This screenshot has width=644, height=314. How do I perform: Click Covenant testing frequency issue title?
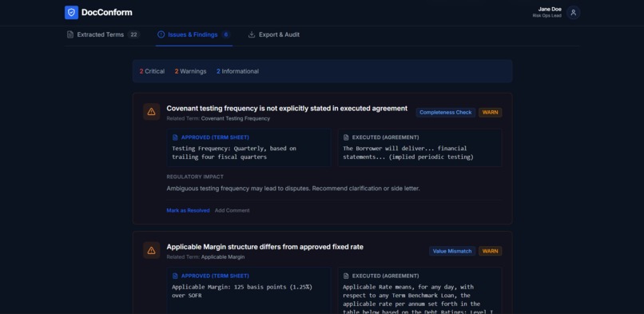coord(287,109)
